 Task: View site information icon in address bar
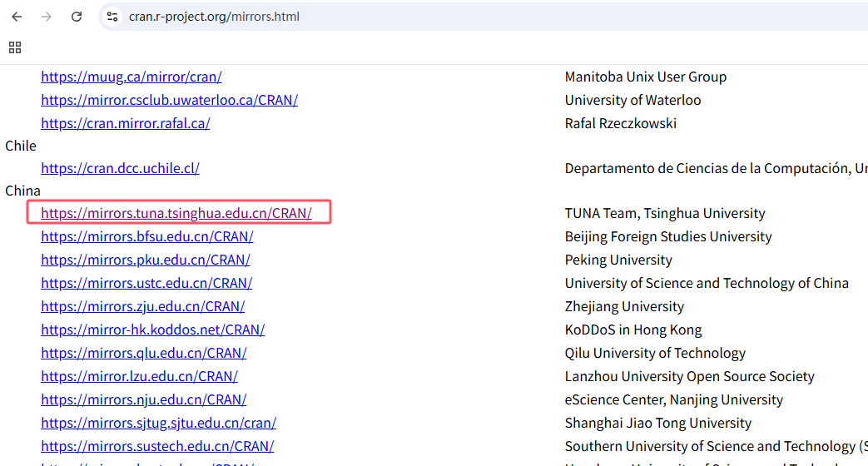point(112,17)
